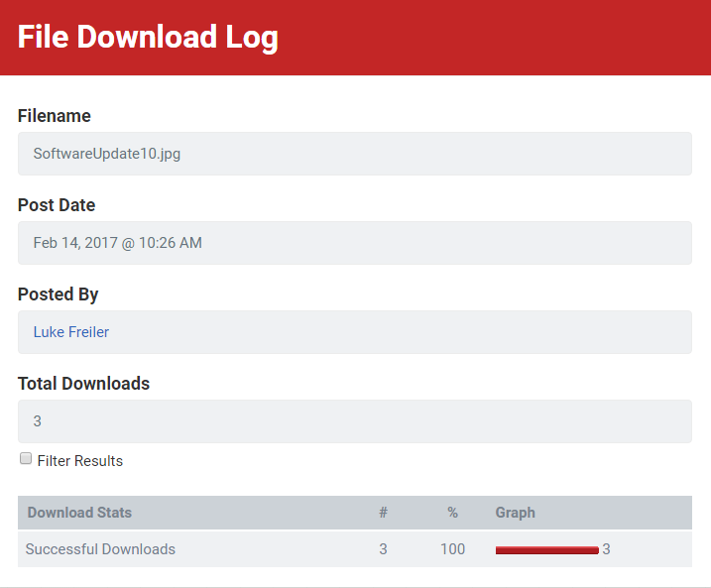711x588 pixels.
Task: Click the # column header
Action: click(383, 513)
